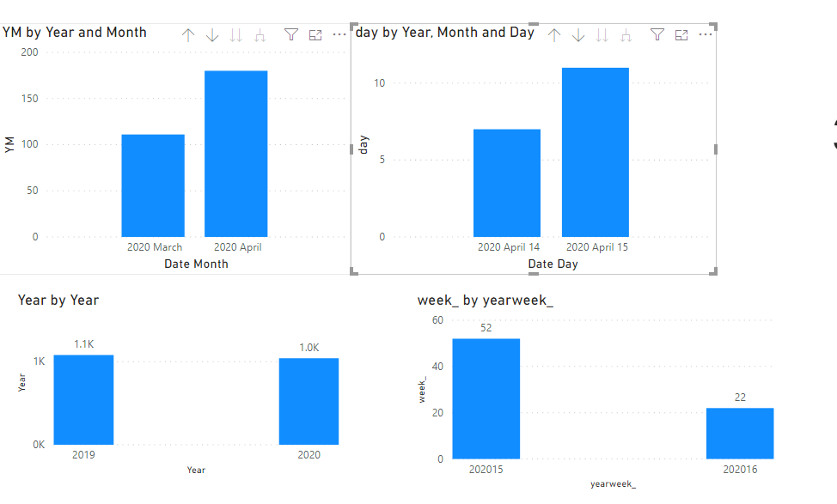Show filters affecting the day chart
The height and width of the screenshot is (504, 837).
coord(657,35)
